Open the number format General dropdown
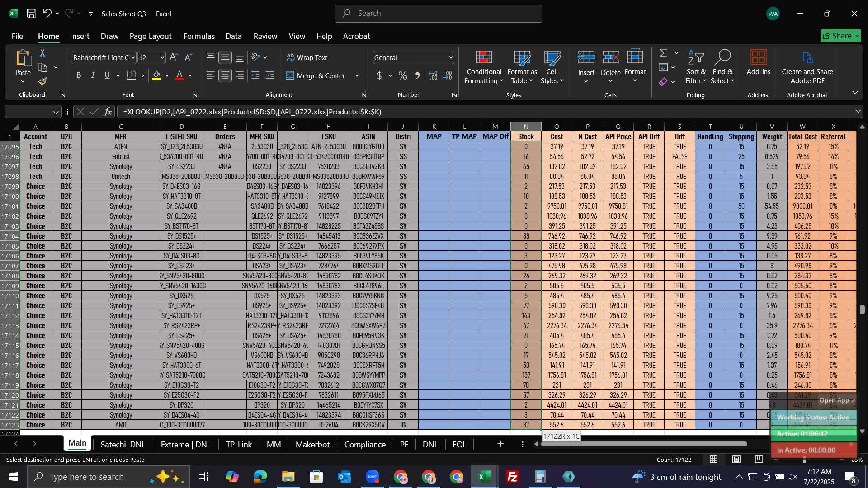The width and height of the screenshot is (868, 488). click(450, 58)
